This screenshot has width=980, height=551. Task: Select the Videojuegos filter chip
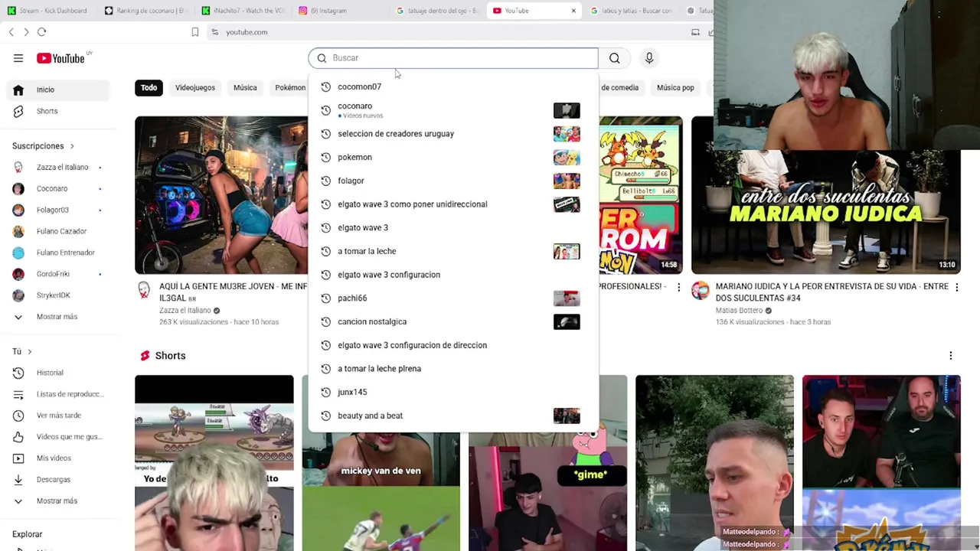[x=195, y=87]
